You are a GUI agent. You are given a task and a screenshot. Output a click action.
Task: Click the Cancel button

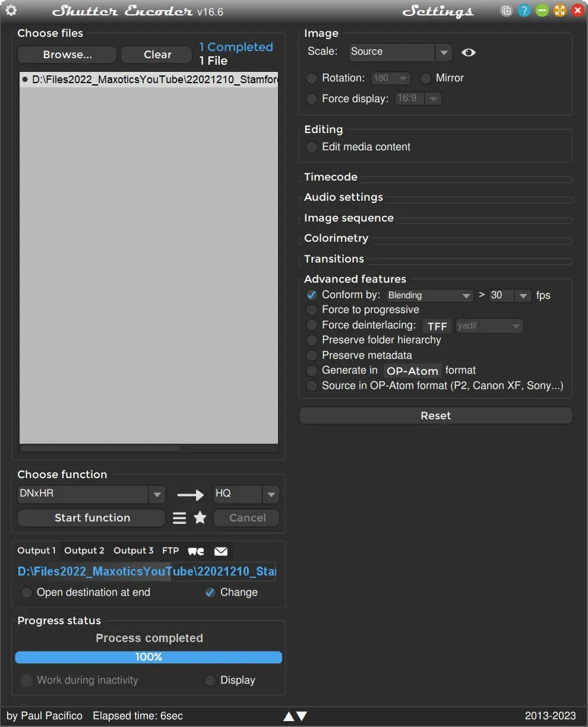(247, 518)
